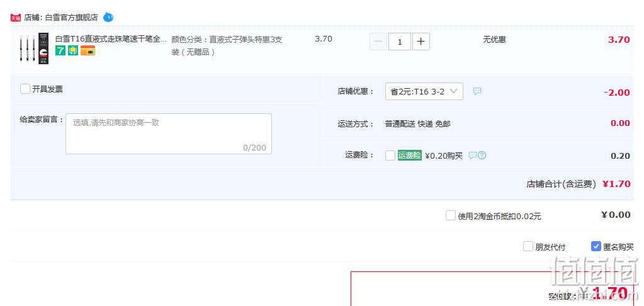The width and height of the screenshot is (644, 306).
Task: Click the 无优惠 text in item row
Action: pos(495,40)
